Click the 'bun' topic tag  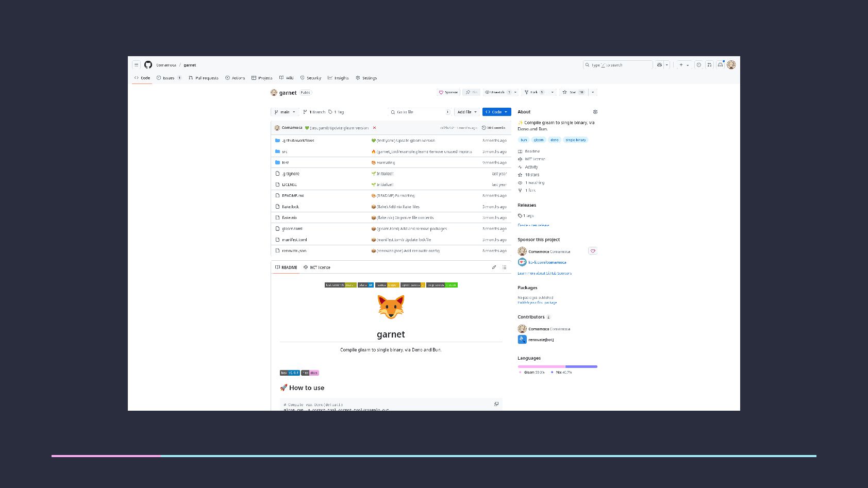[524, 140]
